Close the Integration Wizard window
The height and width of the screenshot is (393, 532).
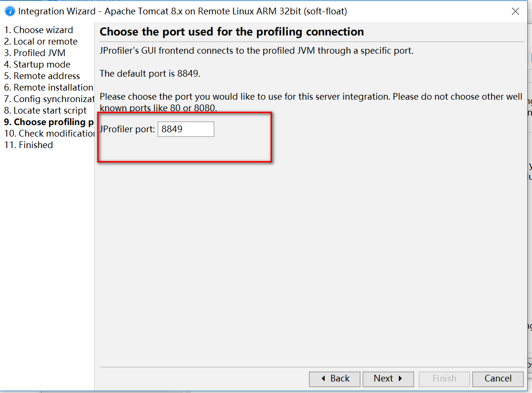coord(515,11)
